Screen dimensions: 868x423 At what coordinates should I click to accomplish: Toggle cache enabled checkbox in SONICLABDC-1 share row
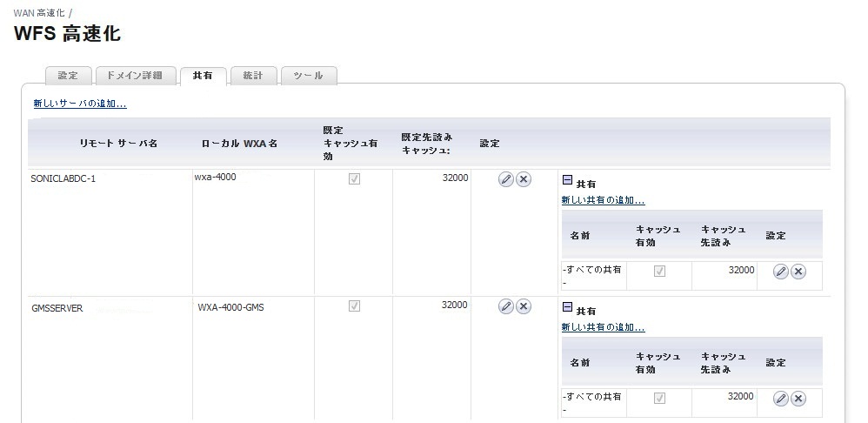(659, 272)
